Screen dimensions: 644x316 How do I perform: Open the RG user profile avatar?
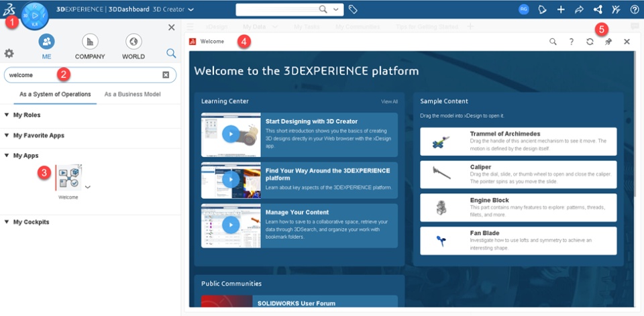pyautogui.click(x=524, y=9)
